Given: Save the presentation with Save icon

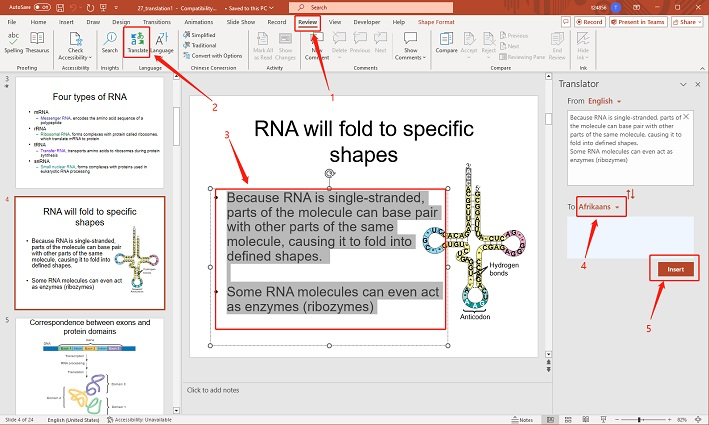Looking at the screenshot, I should (60, 8).
